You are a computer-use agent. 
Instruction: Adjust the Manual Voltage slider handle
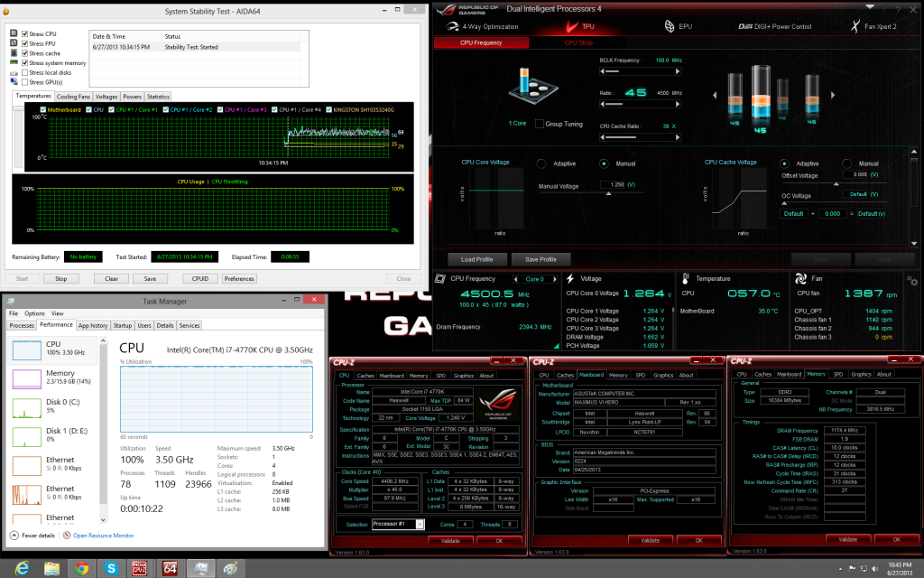pyautogui.click(x=606, y=191)
